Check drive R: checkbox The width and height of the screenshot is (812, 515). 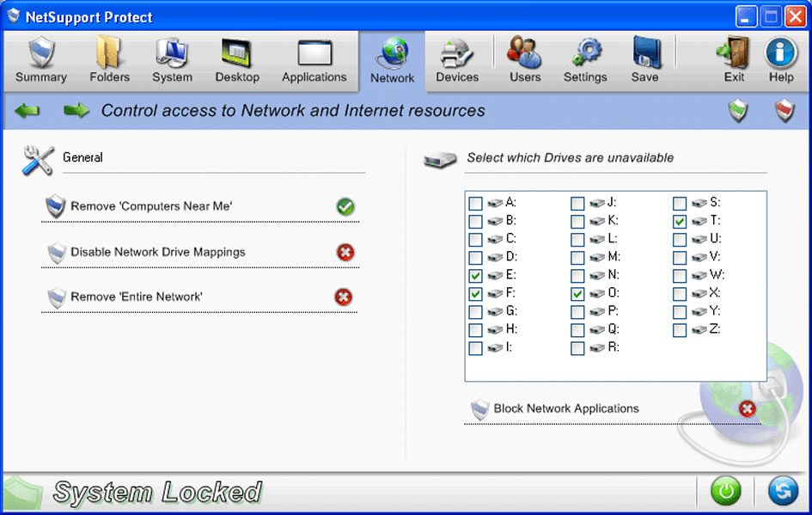pyautogui.click(x=577, y=348)
